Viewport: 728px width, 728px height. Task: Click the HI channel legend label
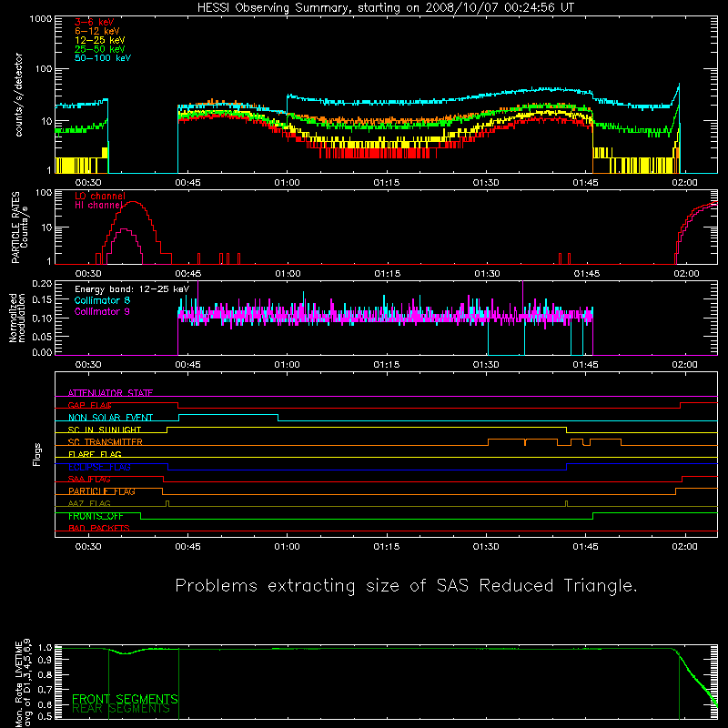(98, 205)
